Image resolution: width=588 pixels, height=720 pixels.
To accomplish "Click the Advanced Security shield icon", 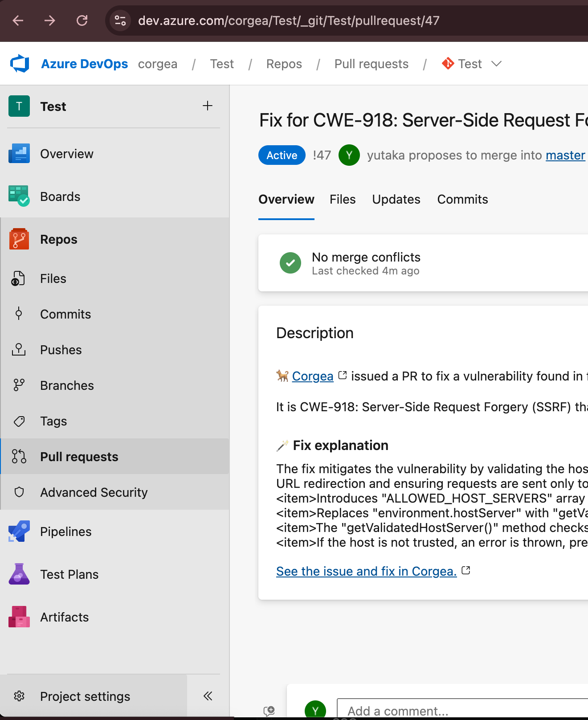I will coord(19,492).
